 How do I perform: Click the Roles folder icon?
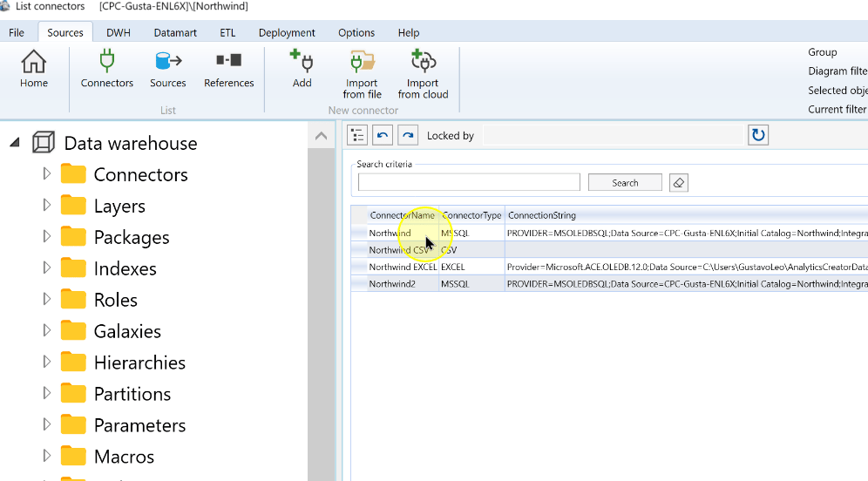73,300
